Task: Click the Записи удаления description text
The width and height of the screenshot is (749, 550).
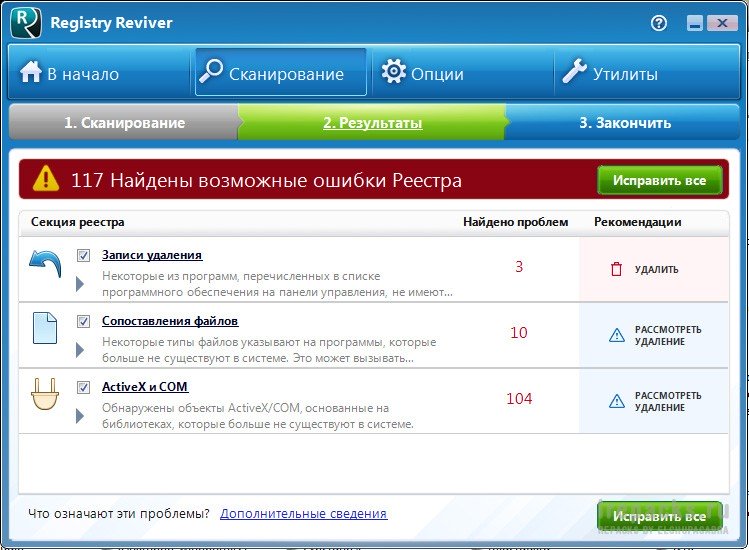Action: click(x=277, y=284)
